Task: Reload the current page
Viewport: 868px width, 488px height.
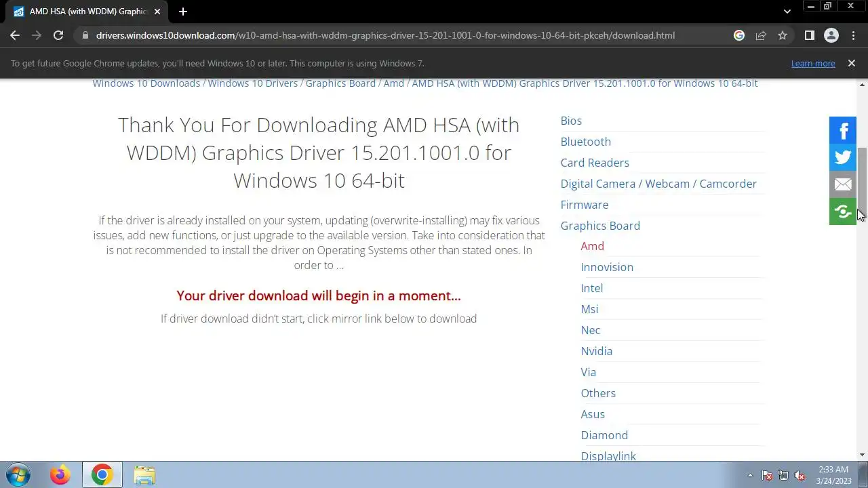Action: tap(58, 35)
